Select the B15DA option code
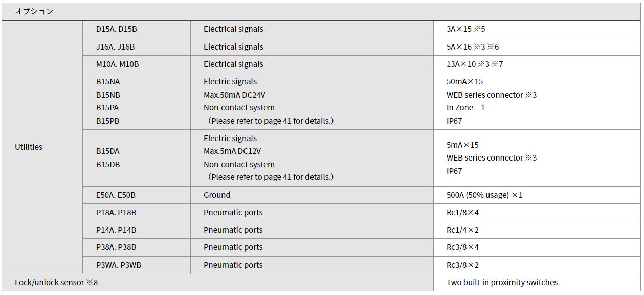Image resolution: width=644 pixels, height=295 pixels. pyautogui.click(x=108, y=151)
